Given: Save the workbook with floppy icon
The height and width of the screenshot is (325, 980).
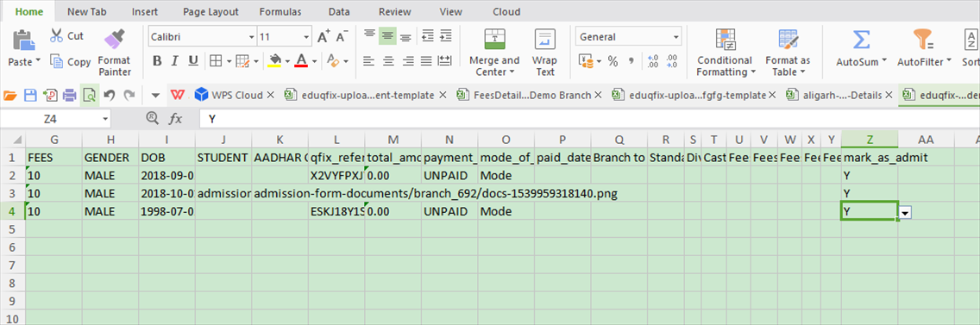Looking at the screenshot, I should (x=31, y=95).
